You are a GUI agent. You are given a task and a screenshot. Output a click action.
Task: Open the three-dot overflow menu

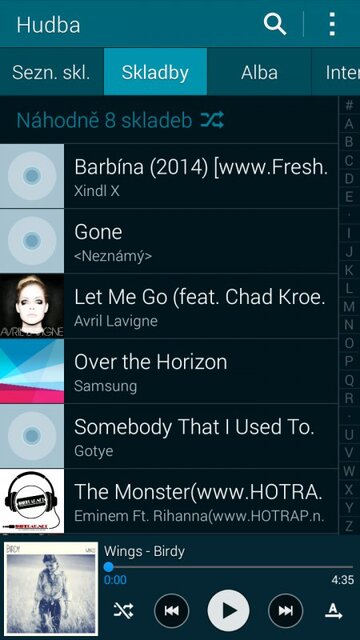coord(332,24)
